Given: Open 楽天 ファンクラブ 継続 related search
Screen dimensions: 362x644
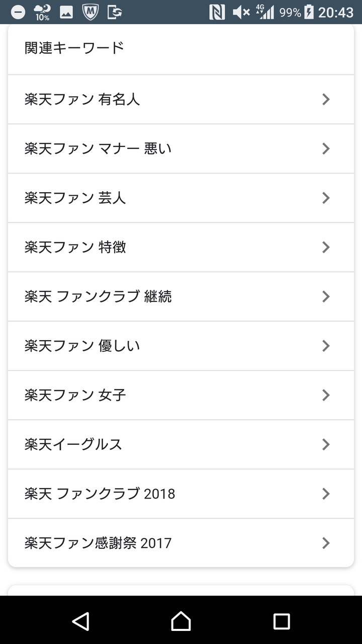Looking at the screenshot, I should click(x=98, y=297).
